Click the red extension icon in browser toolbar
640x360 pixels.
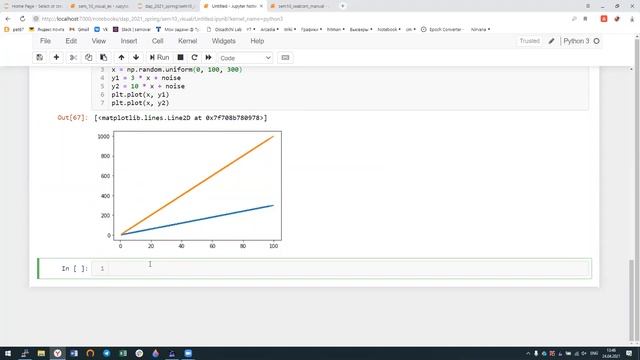(604, 19)
